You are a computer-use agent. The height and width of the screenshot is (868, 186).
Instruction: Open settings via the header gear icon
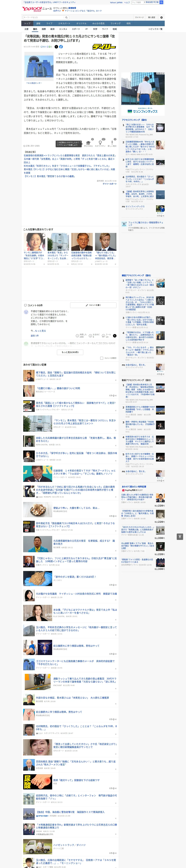pos(161,17)
